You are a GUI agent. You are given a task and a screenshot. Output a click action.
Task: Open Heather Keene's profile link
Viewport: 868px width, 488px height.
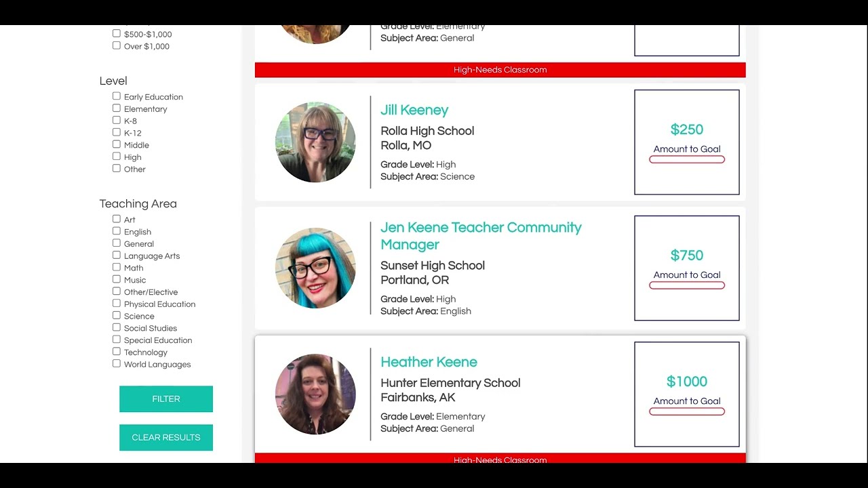coord(429,362)
